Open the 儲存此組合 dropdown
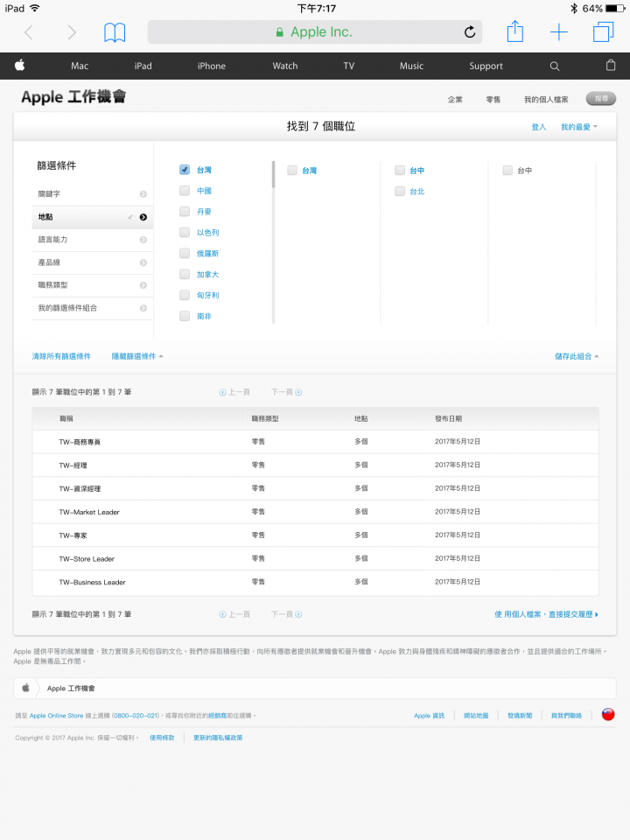 point(577,356)
